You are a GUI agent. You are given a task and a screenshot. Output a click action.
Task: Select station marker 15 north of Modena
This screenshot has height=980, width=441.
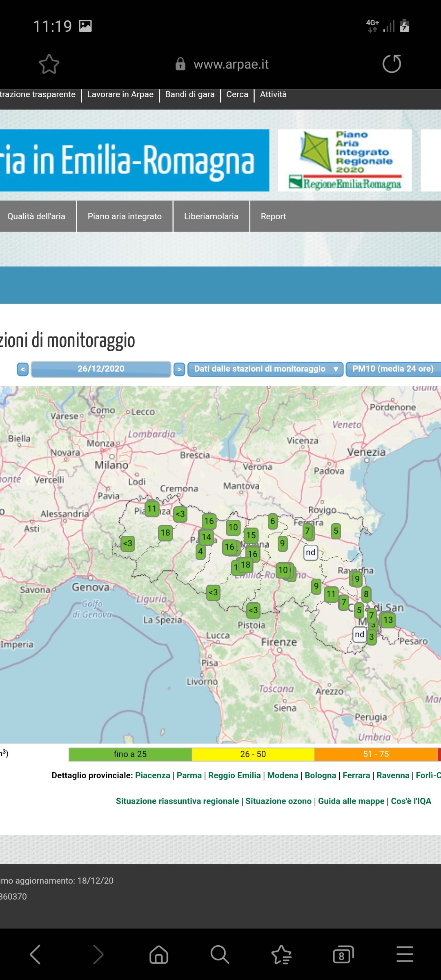coord(251,535)
